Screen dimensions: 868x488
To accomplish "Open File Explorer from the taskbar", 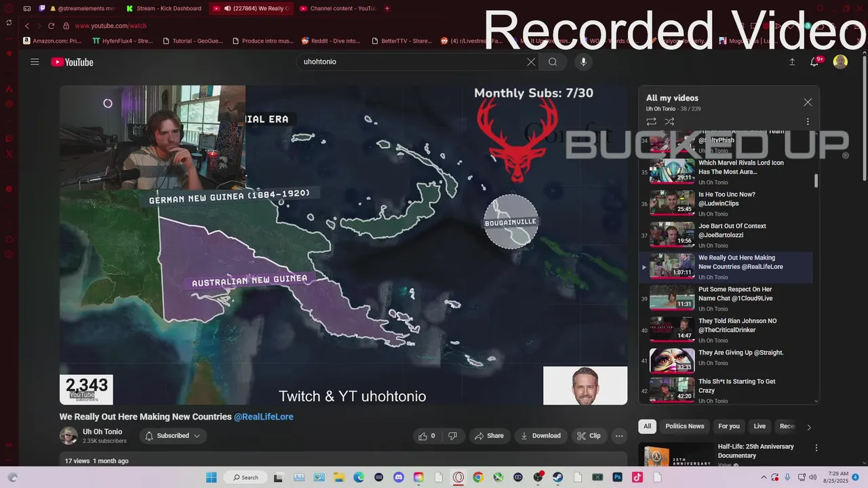I will point(338,477).
